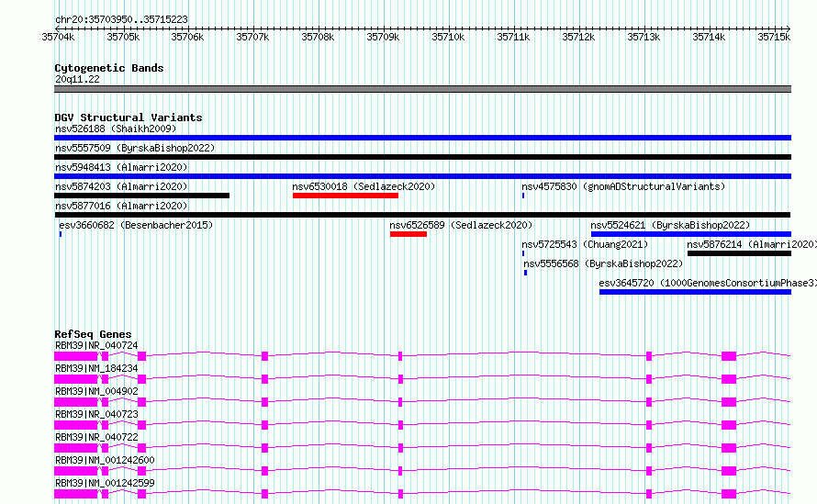Open esv3660682 (Besenbacher2015) label
Screen dimensions: 817x504
[x=136, y=225]
